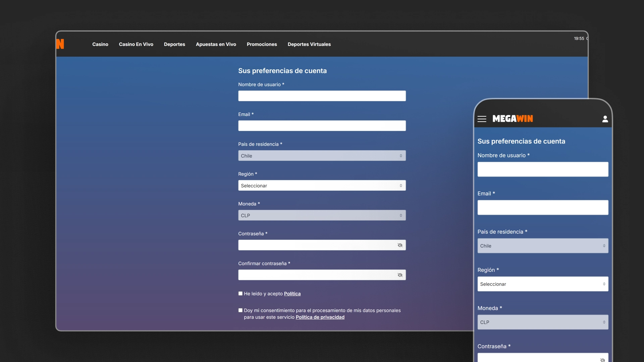Click the 19:55 clock in desktop header
This screenshot has height=362, width=644.
click(x=579, y=39)
